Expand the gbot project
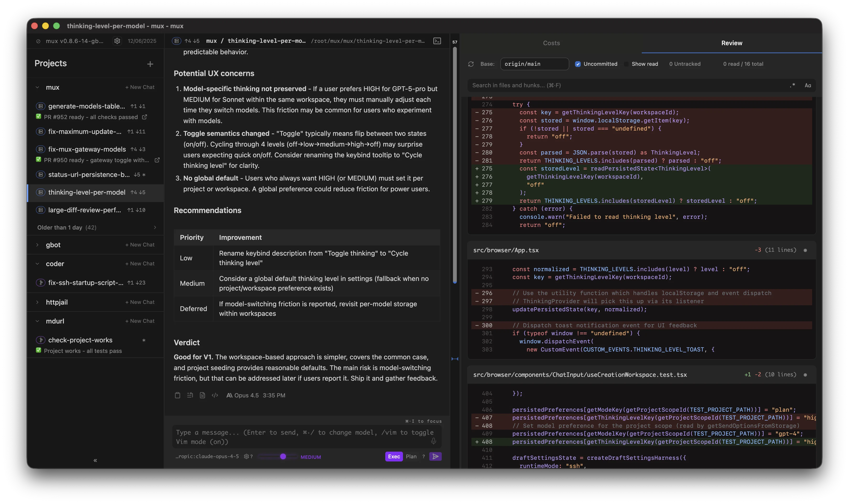Viewport: 849px width, 504px height. coord(38,245)
